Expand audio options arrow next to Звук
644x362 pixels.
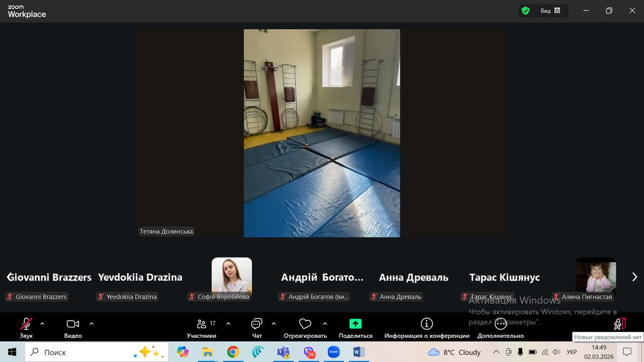(42, 324)
